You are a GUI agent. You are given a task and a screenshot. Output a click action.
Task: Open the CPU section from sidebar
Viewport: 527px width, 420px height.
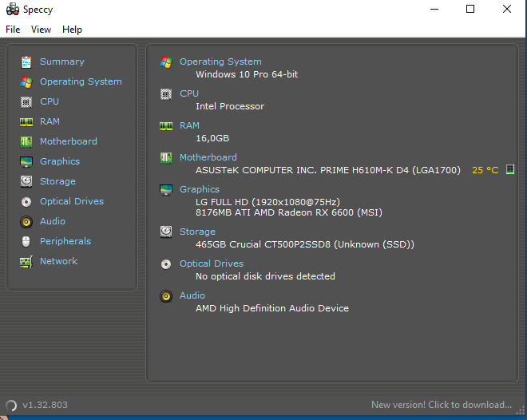50,101
